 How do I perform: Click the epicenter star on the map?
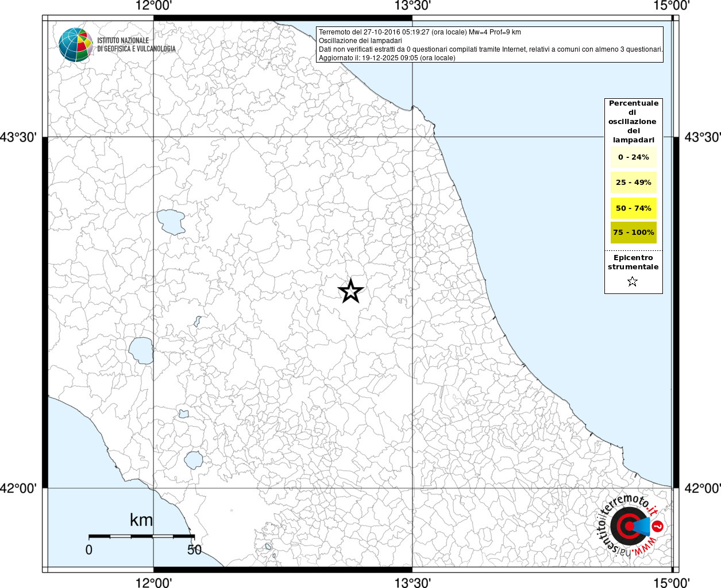350,291
